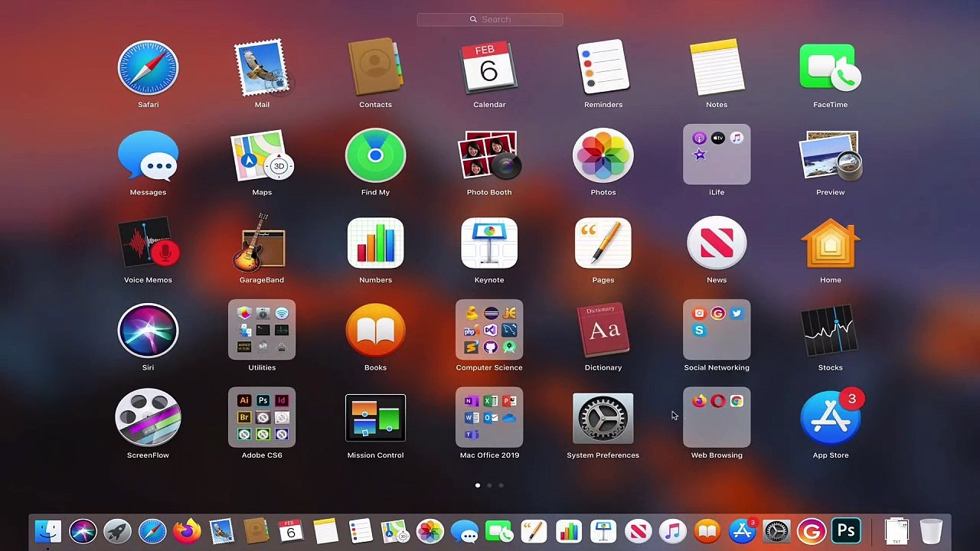This screenshot has width=980, height=551.
Task: Open Photos from the Dock
Action: (430, 531)
